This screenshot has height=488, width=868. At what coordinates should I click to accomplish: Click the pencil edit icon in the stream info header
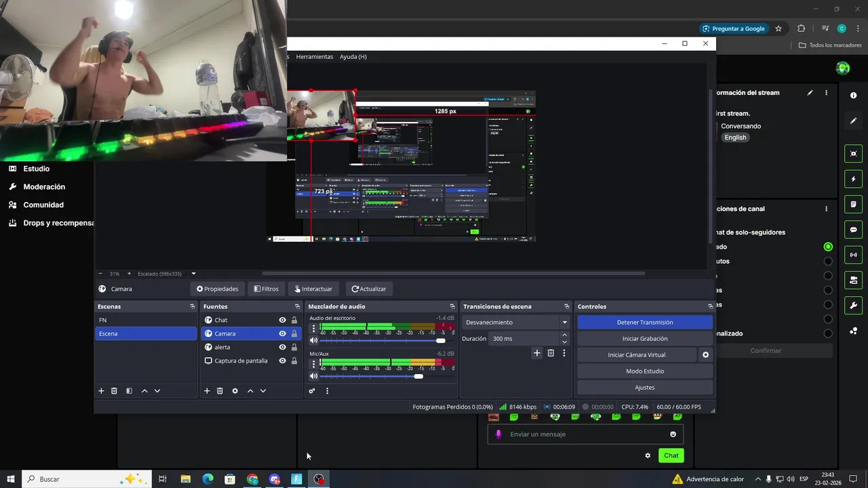click(810, 93)
